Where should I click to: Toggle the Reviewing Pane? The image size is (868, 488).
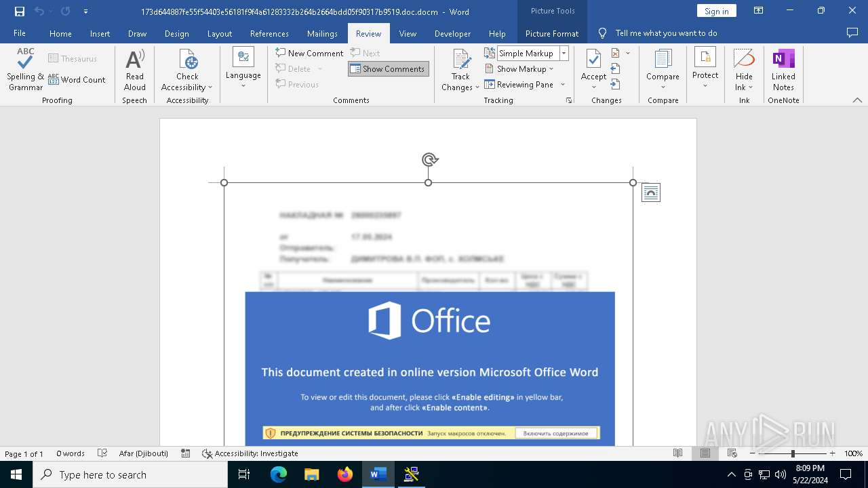tap(519, 84)
